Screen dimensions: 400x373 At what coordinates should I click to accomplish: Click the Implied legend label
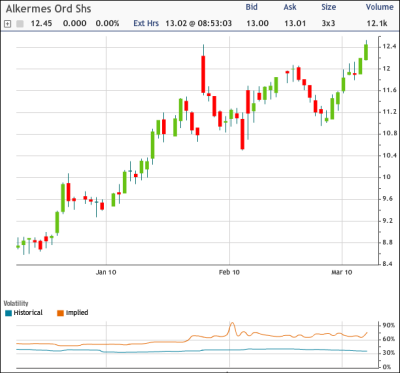(77, 313)
